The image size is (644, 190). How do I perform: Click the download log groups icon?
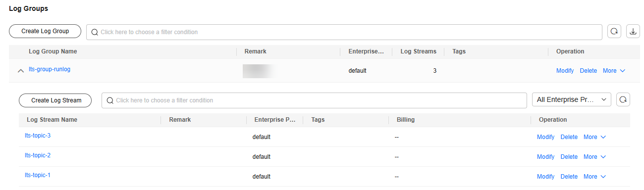pyautogui.click(x=633, y=31)
